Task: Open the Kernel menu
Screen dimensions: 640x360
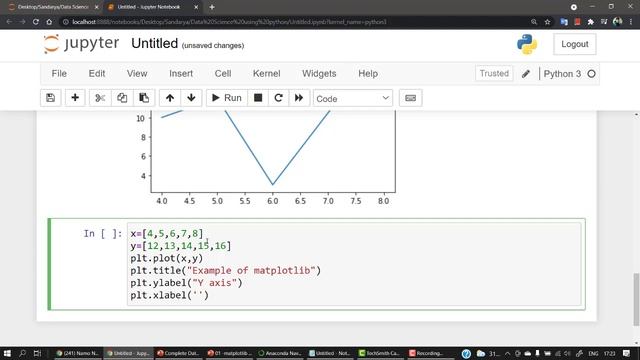Action: pyautogui.click(x=267, y=73)
